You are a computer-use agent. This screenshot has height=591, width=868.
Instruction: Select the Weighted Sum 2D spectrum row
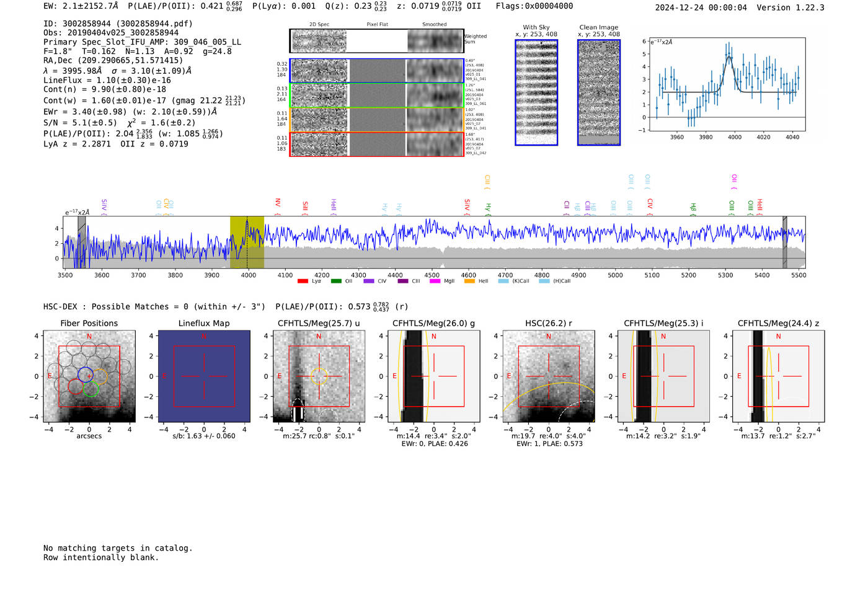click(377, 41)
